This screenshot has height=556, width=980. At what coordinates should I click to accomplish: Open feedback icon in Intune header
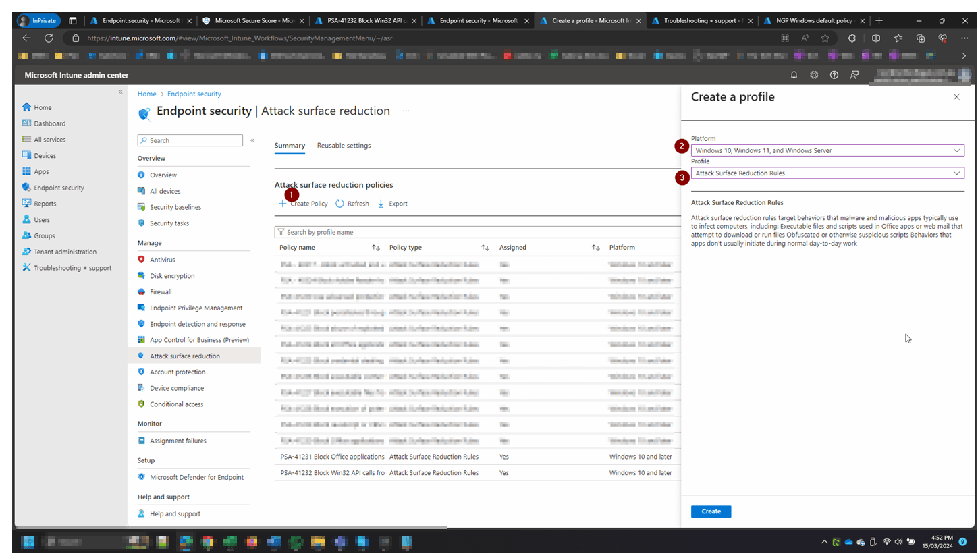pos(854,75)
